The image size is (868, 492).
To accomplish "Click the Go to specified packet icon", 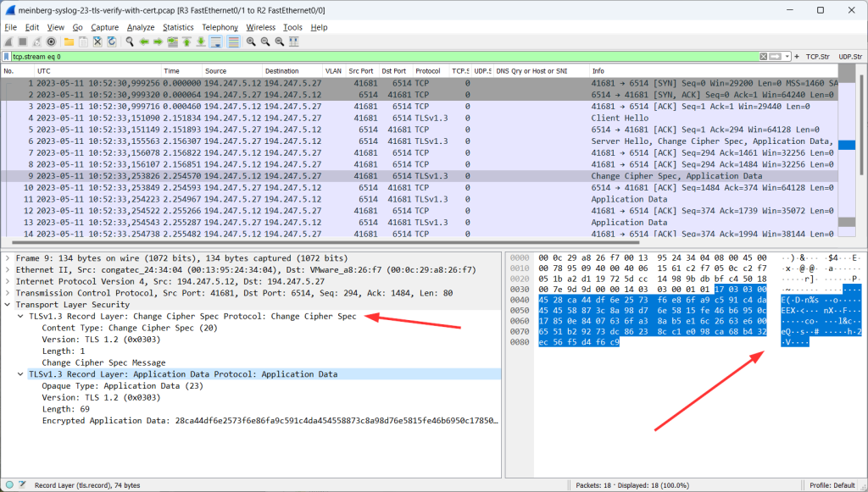I will pos(173,41).
